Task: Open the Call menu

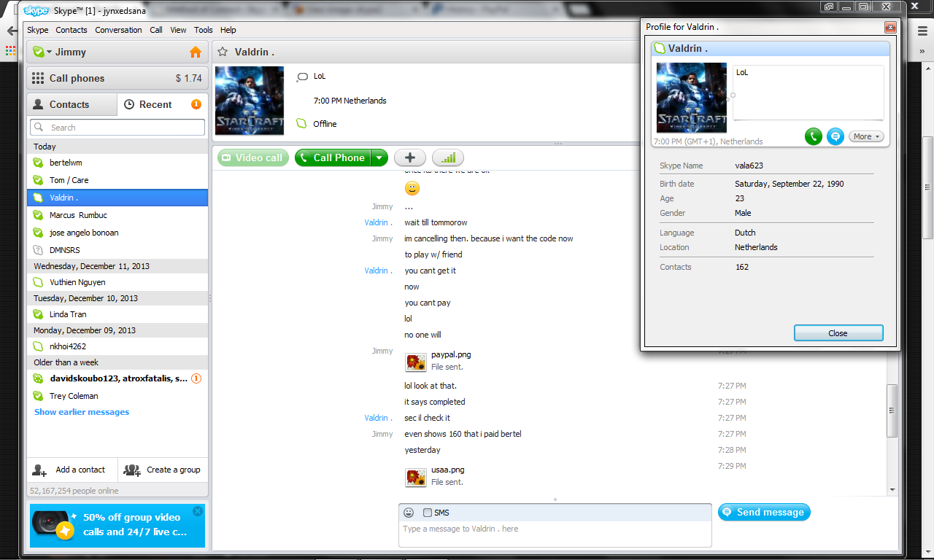Action: pos(156,30)
